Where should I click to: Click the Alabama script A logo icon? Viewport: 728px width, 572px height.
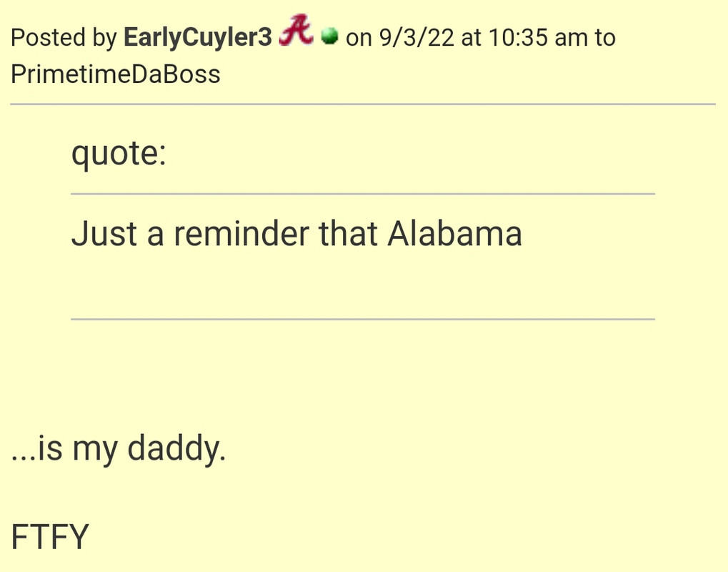click(x=296, y=30)
